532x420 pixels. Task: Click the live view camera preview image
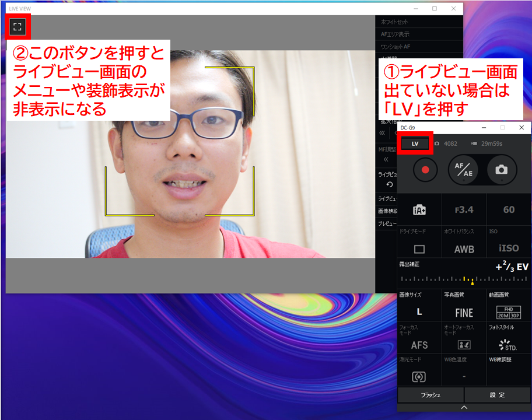click(190, 154)
